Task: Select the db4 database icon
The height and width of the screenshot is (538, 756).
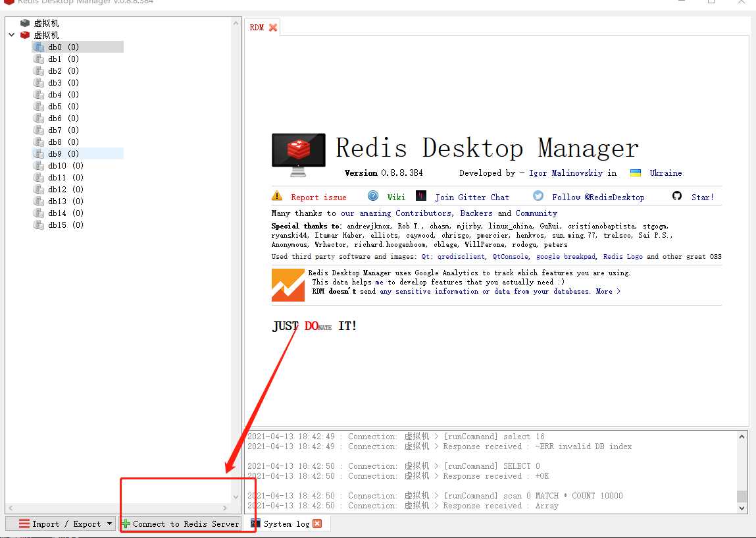Action: coord(39,95)
